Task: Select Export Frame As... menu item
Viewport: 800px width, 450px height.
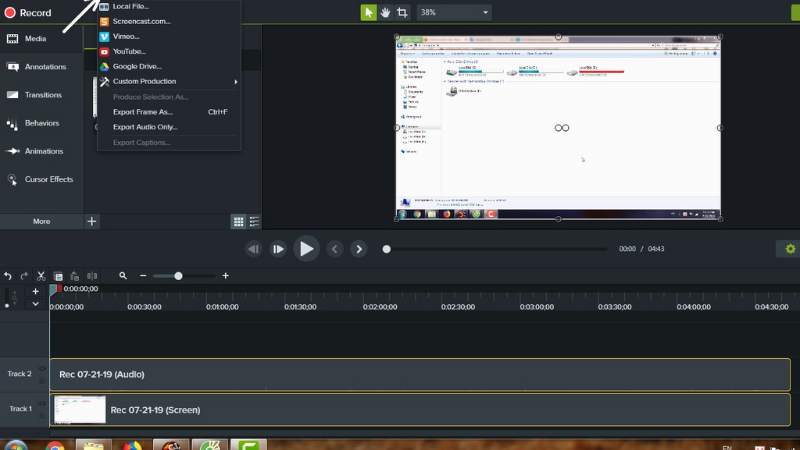Action: (143, 112)
